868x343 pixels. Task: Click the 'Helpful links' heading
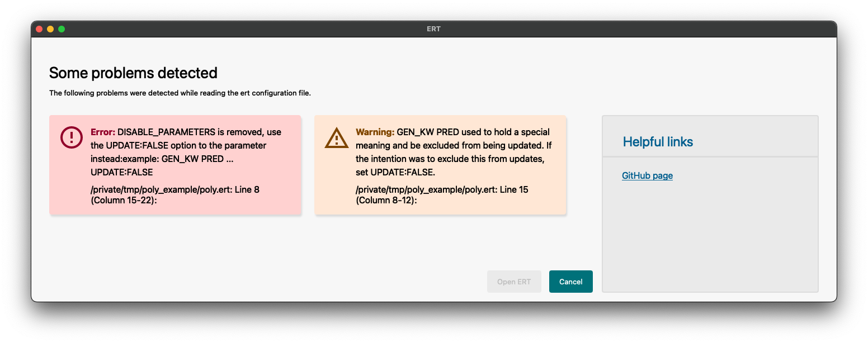658,142
